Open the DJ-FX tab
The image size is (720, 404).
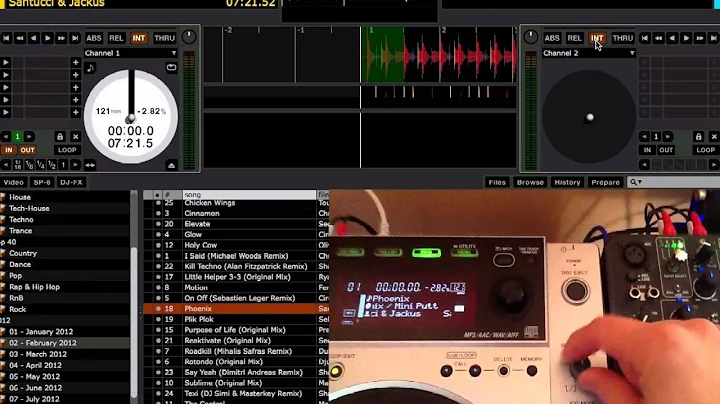[71, 182]
